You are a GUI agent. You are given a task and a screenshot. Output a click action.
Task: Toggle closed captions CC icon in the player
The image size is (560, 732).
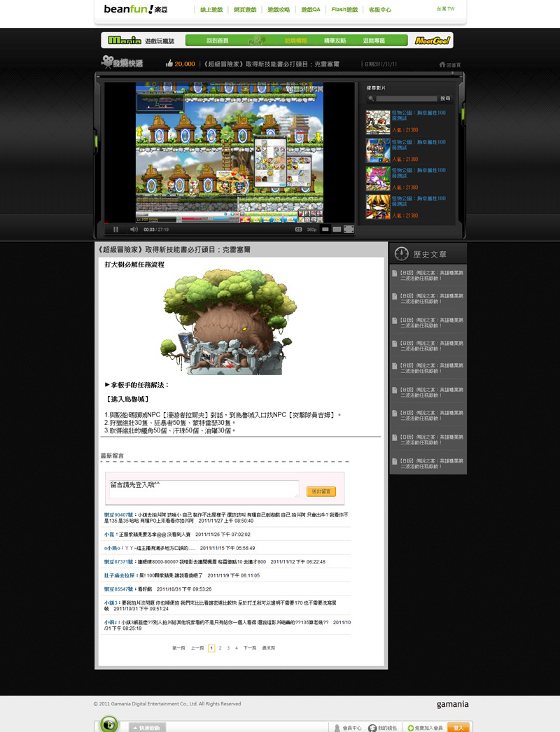point(298,230)
